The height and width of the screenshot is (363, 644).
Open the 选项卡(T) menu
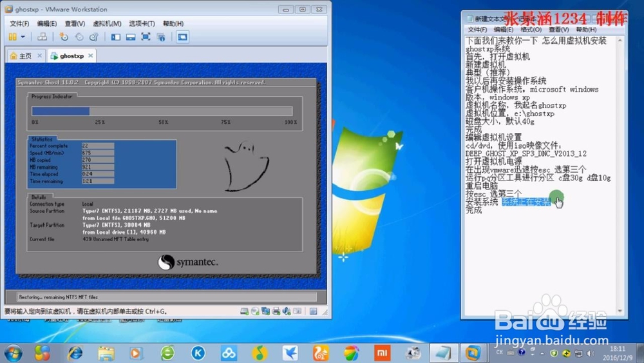(x=142, y=23)
